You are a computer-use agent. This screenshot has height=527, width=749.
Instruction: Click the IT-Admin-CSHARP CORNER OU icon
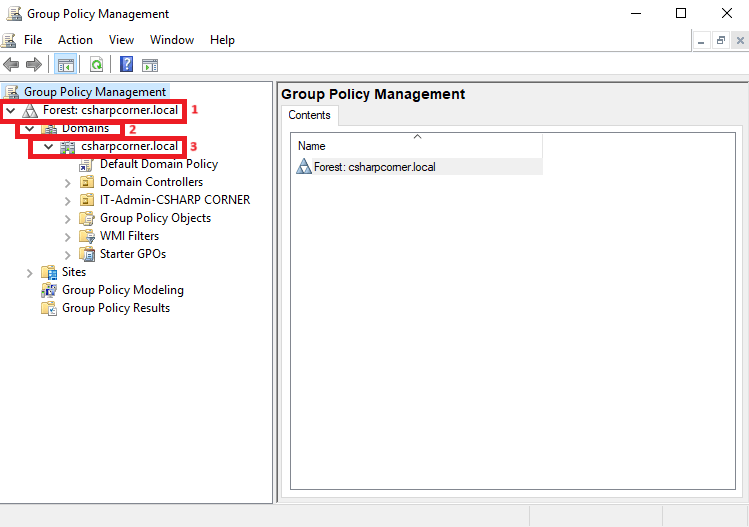click(x=86, y=200)
